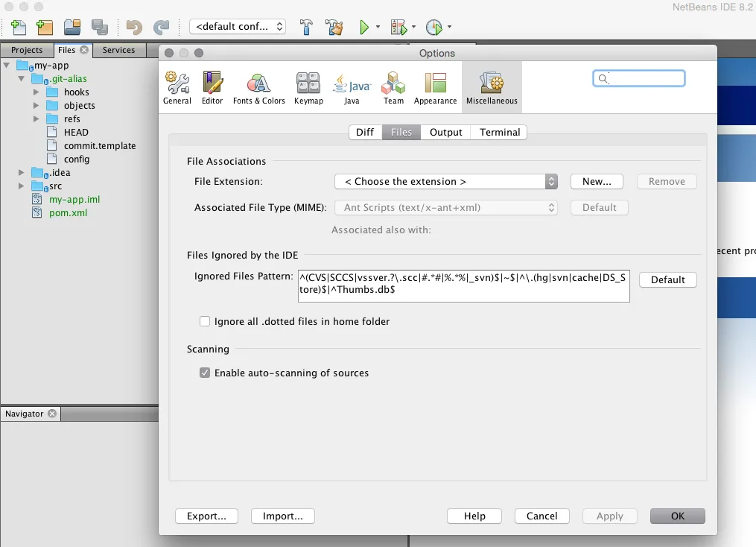This screenshot has height=547, width=756.
Task: Open the Fonts & Colors category
Action: [259, 88]
